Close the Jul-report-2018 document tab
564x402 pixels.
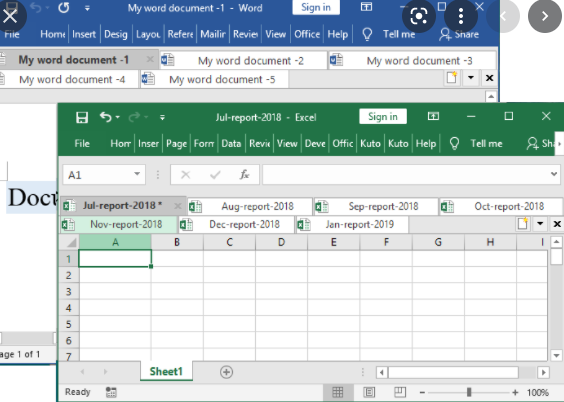click(x=178, y=206)
